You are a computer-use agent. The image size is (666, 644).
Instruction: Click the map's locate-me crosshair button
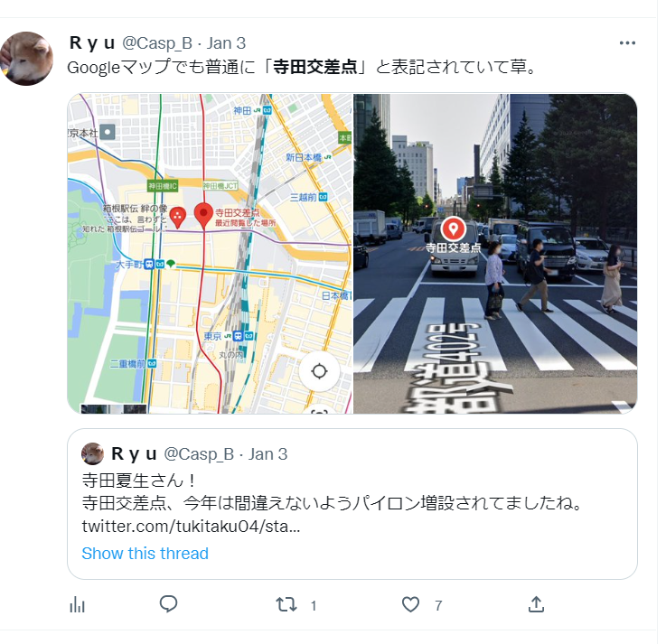coord(319,371)
